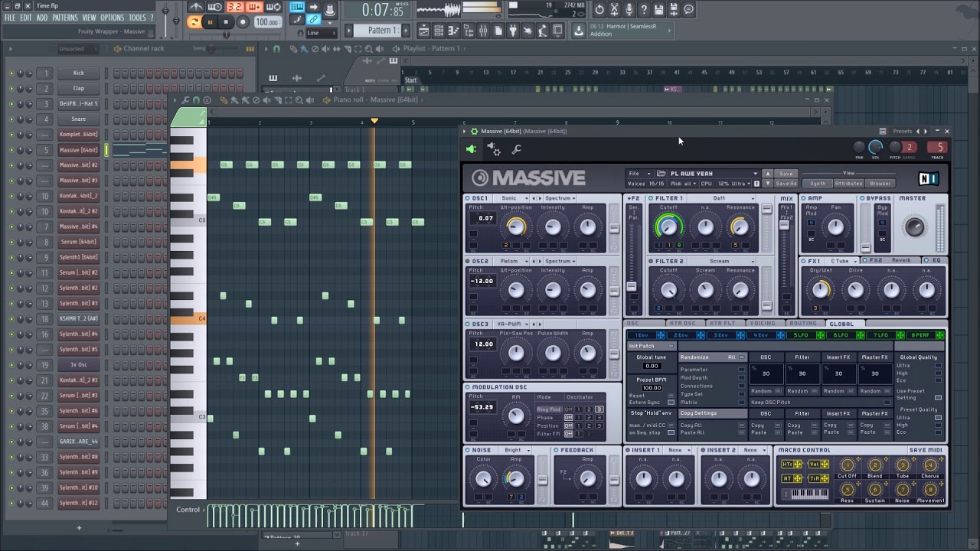Click the Save button in Massive
This screenshot has height=551, width=980.
click(x=786, y=174)
